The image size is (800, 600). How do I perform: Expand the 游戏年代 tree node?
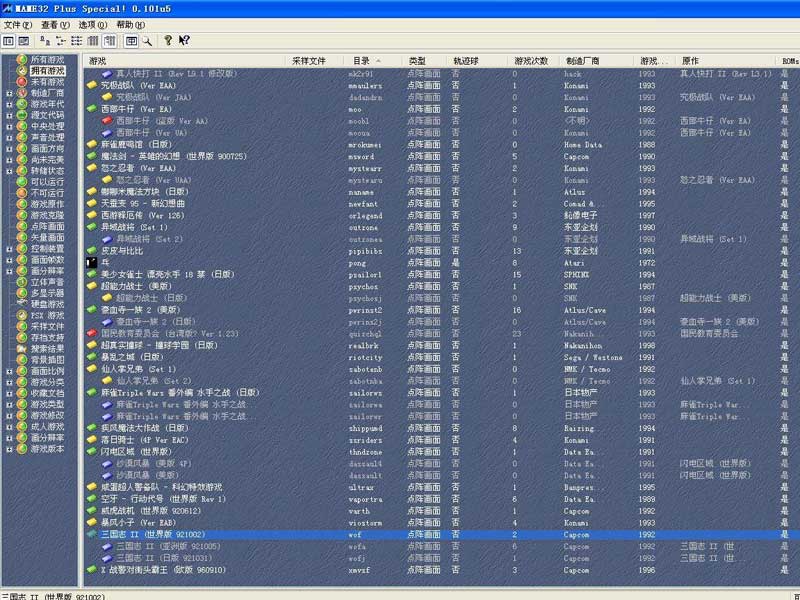tap(9, 104)
